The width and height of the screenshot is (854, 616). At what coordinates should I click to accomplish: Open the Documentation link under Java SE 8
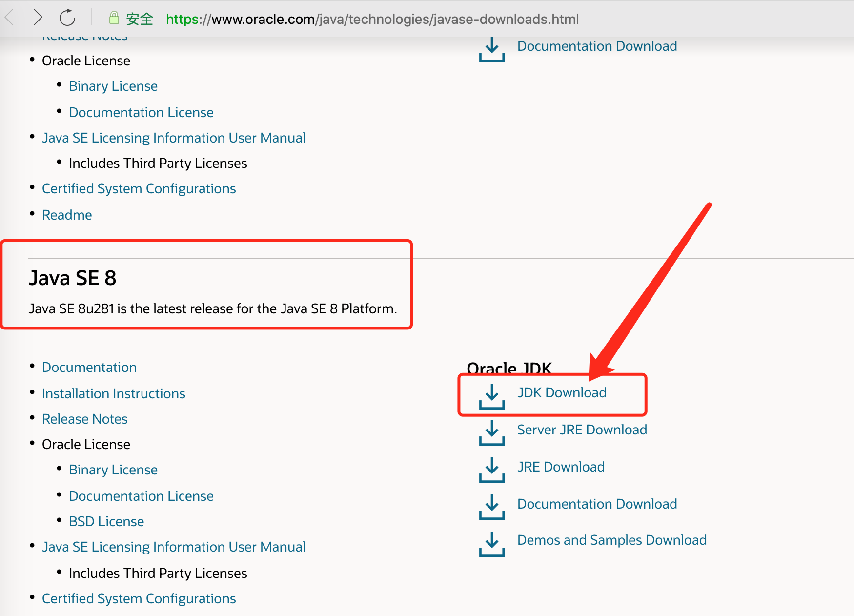pos(89,367)
